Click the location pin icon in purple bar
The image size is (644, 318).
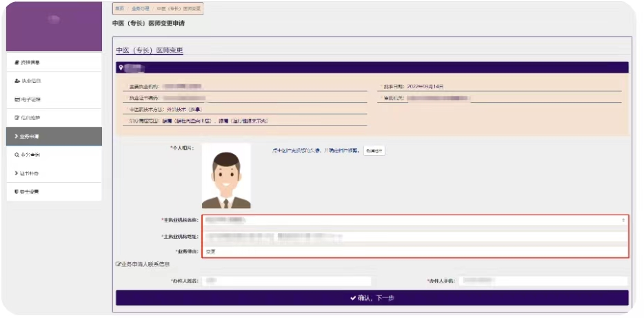121,68
